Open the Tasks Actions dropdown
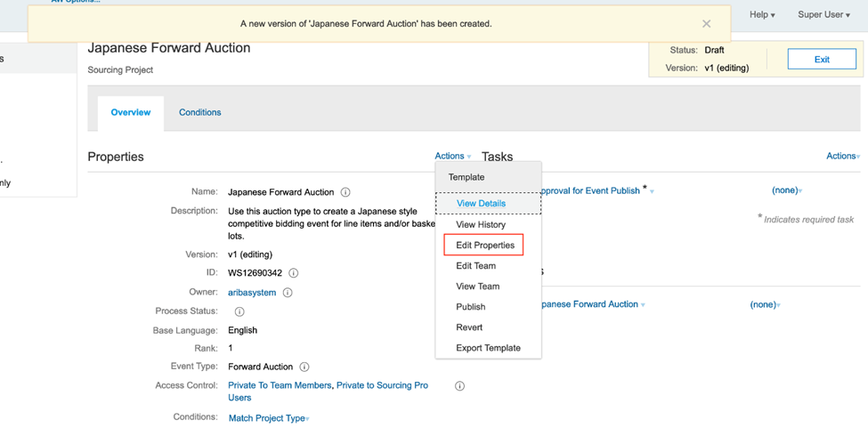 tap(842, 157)
